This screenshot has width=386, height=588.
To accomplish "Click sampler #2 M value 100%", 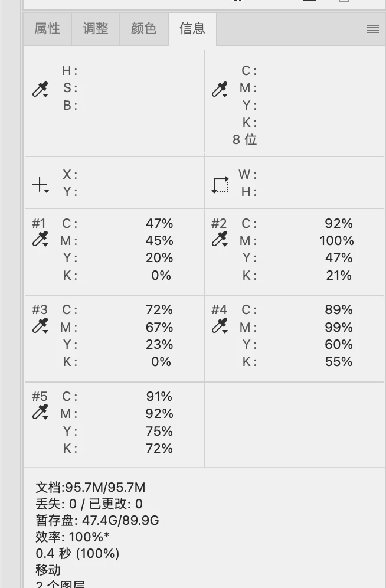I will click(x=336, y=241).
